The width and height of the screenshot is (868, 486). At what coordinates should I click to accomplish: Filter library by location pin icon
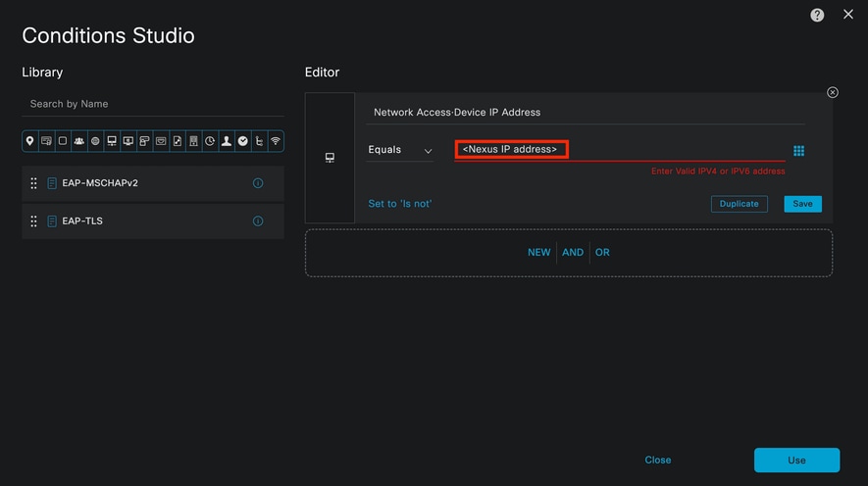29,141
